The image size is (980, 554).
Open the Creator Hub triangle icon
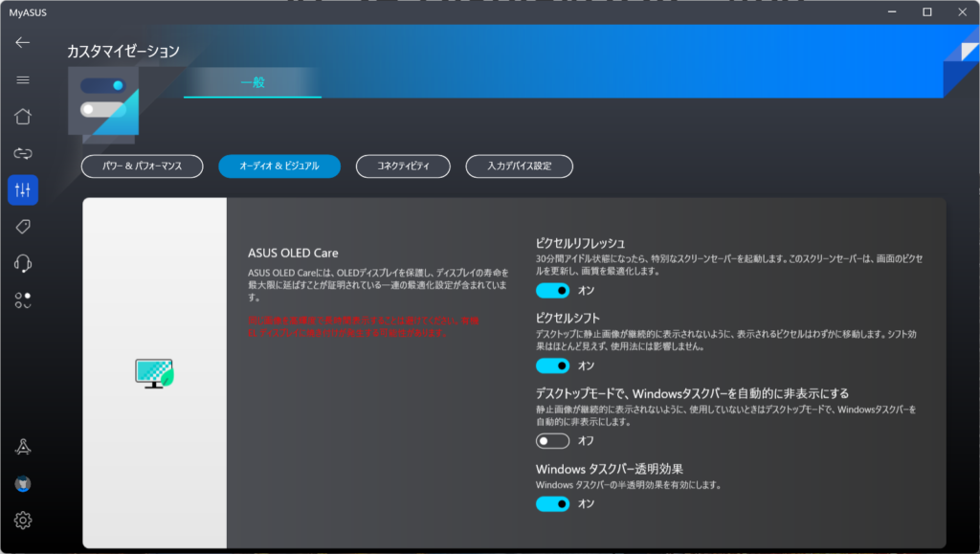coord(23,447)
